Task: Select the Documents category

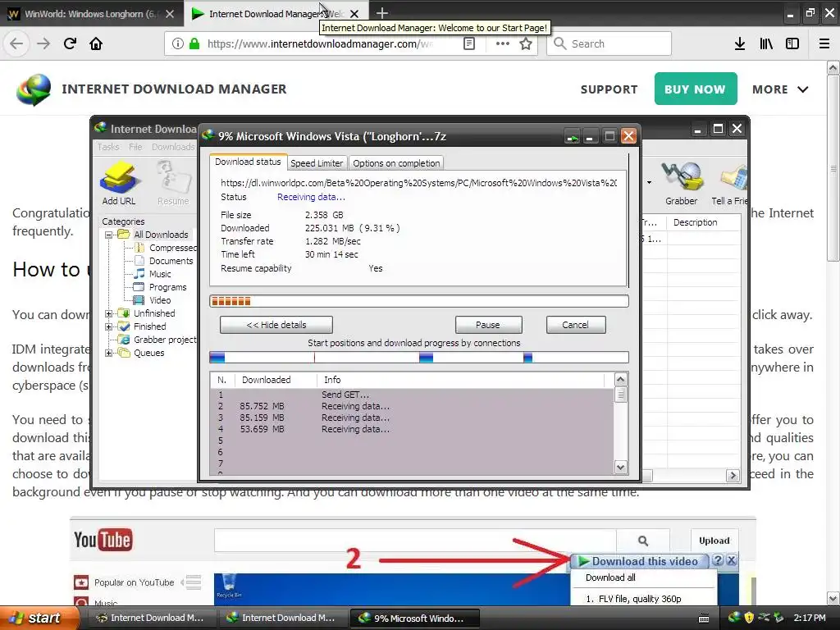Action: point(163,261)
